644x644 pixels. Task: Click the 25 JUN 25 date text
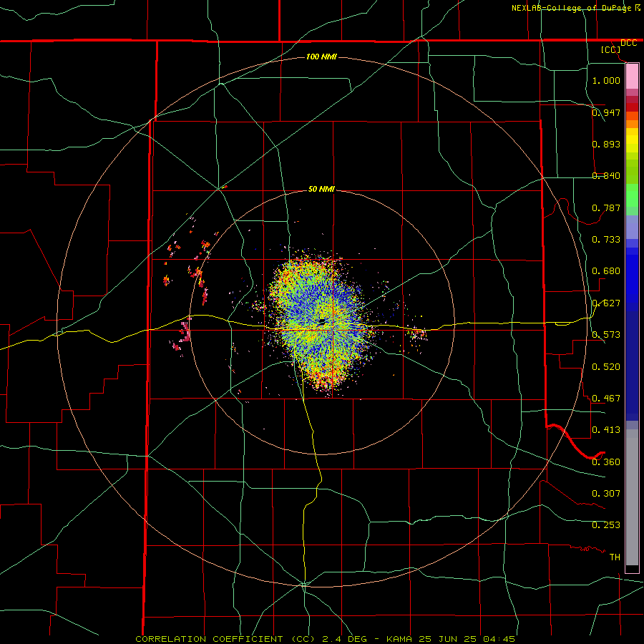pyautogui.click(x=448, y=639)
